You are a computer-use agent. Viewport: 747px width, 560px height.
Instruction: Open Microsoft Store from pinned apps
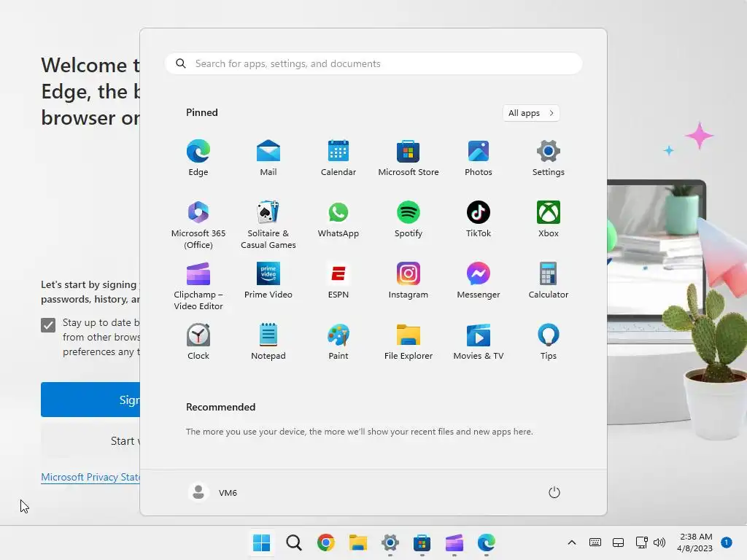coord(409,158)
